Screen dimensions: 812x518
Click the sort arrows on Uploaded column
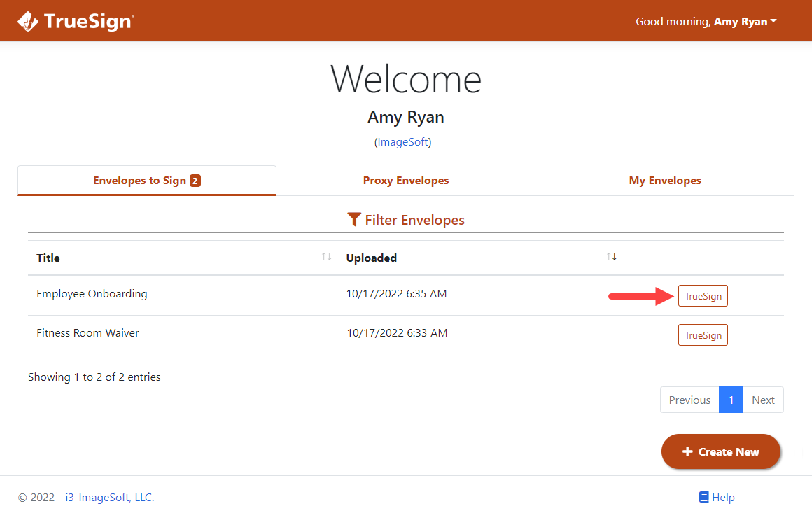pyautogui.click(x=612, y=256)
